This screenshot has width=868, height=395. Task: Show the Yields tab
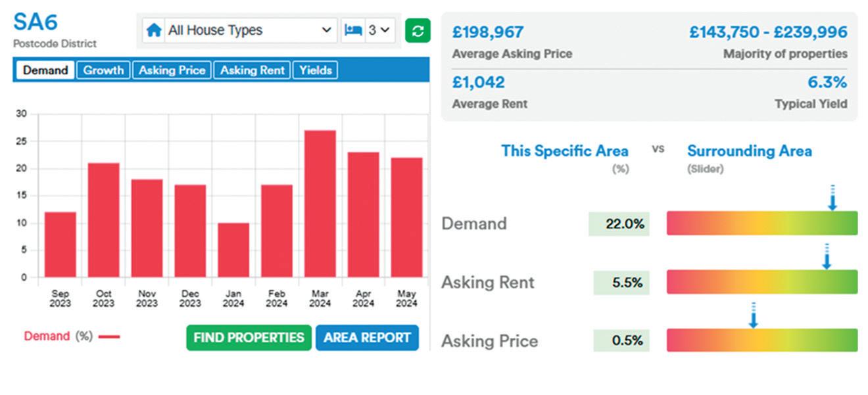[315, 70]
